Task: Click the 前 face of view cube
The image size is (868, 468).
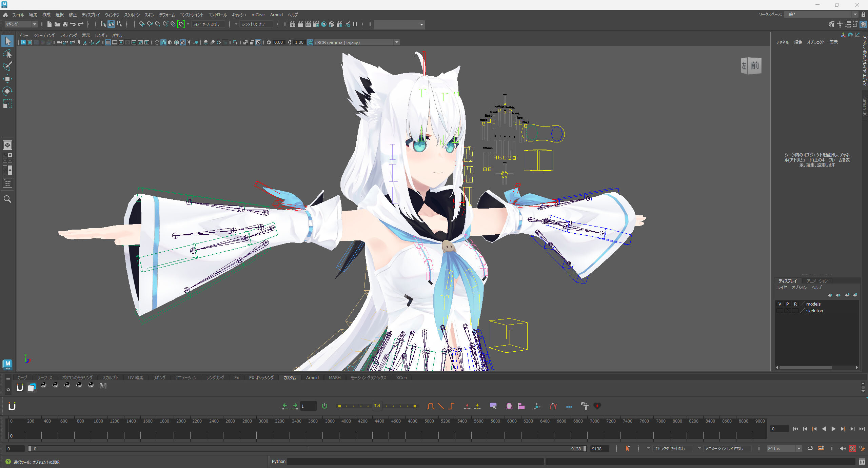Action: pos(755,65)
